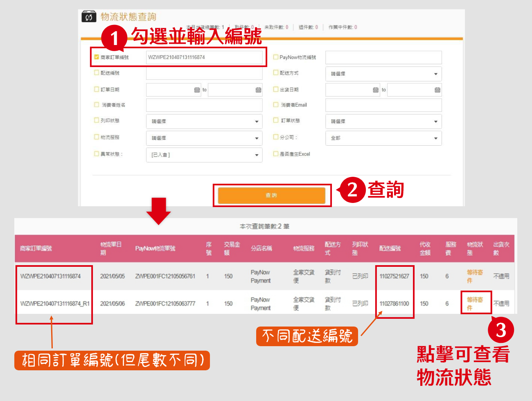
Task: Open the 物流服務 dropdown
Action: pos(204,138)
